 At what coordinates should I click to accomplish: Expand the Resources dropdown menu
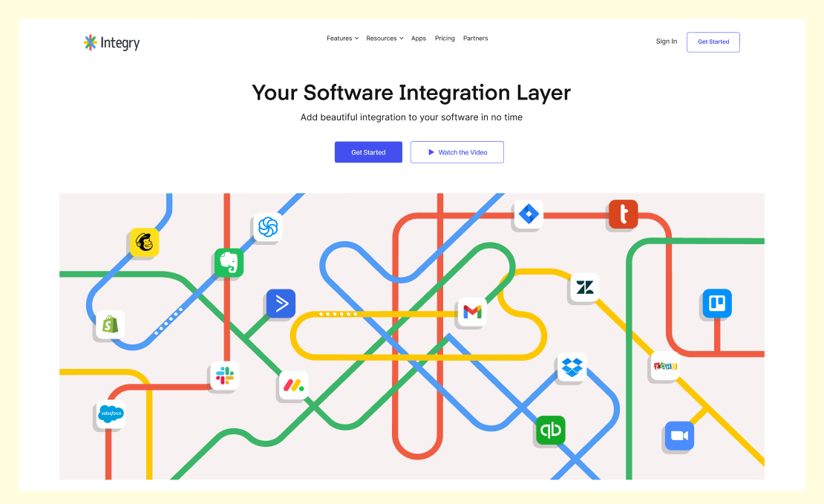pyautogui.click(x=385, y=39)
